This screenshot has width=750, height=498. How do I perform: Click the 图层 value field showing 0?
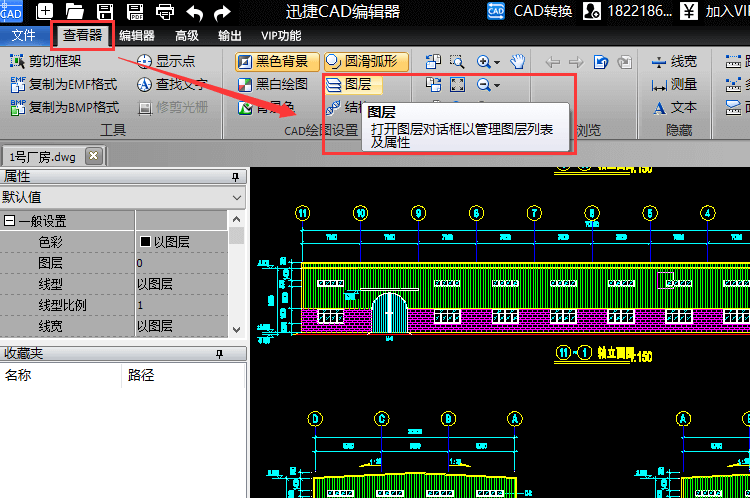[182, 263]
